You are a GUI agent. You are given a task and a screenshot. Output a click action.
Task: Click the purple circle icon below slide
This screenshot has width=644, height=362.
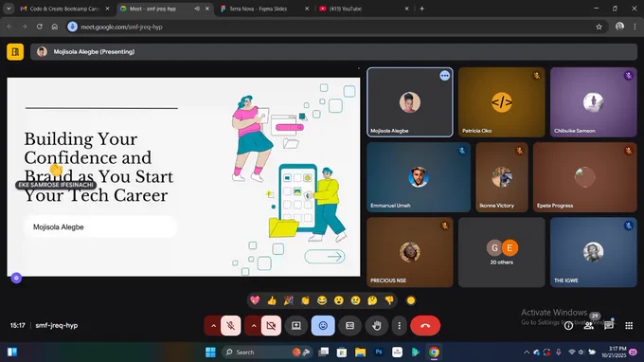click(16, 279)
